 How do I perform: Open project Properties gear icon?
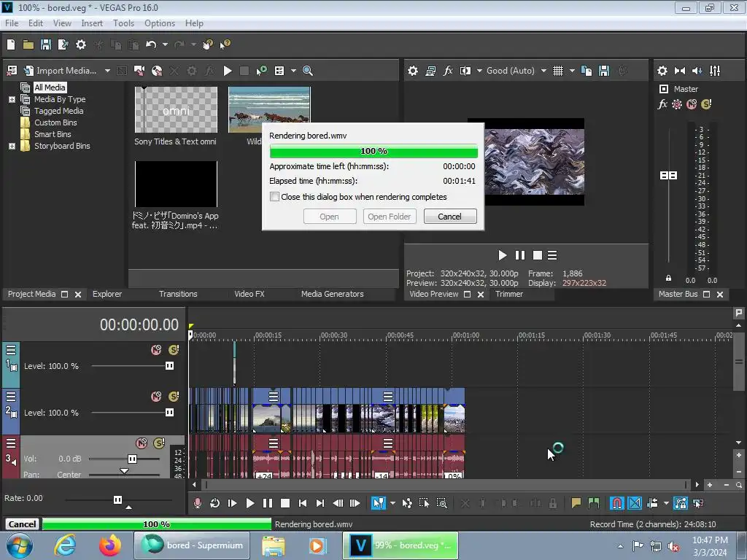click(x=80, y=44)
